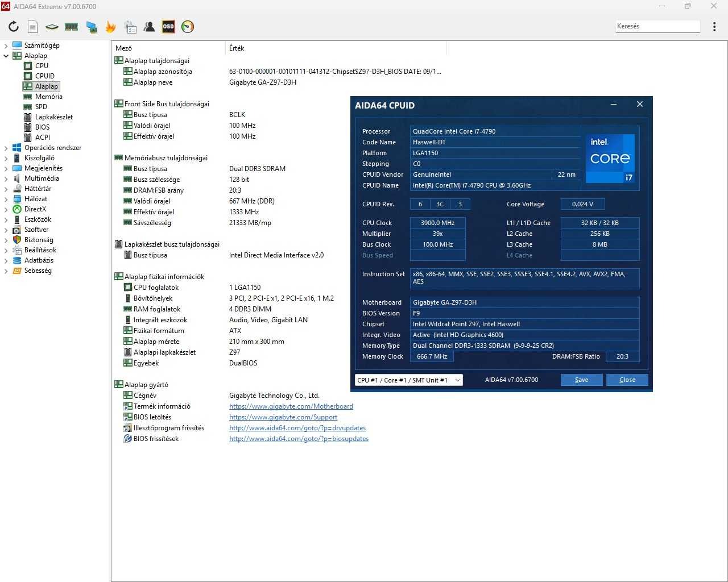Select the Hálózat tree item
The width and height of the screenshot is (728, 582).
36,199
